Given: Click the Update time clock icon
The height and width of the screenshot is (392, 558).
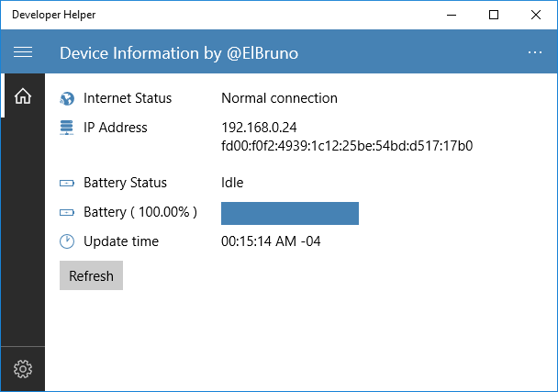Looking at the screenshot, I should [67, 241].
